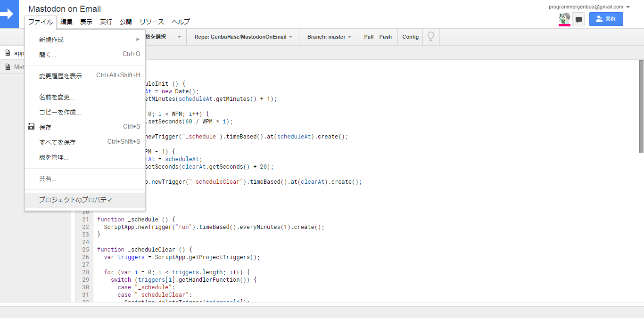Click ScriptApp.newTrigger("run") code line
Image resolution: width=644 pixels, height=318 pixels.
[215, 227]
